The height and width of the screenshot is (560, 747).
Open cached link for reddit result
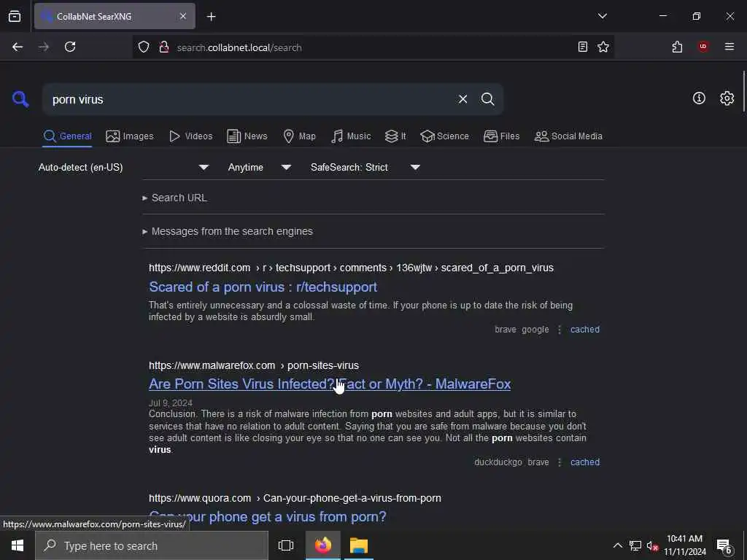click(585, 330)
